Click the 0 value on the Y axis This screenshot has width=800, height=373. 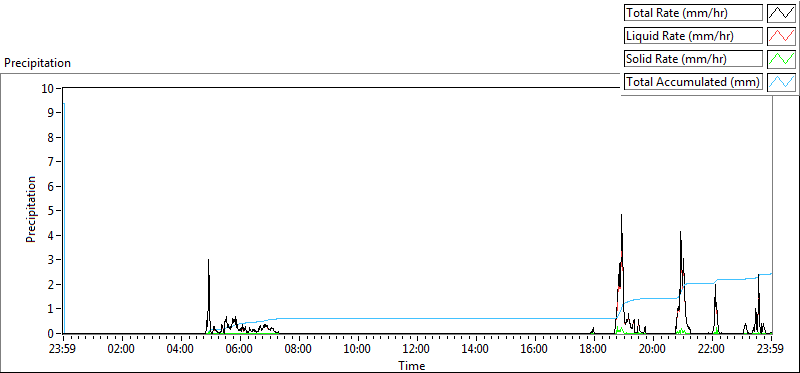[x=51, y=334]
